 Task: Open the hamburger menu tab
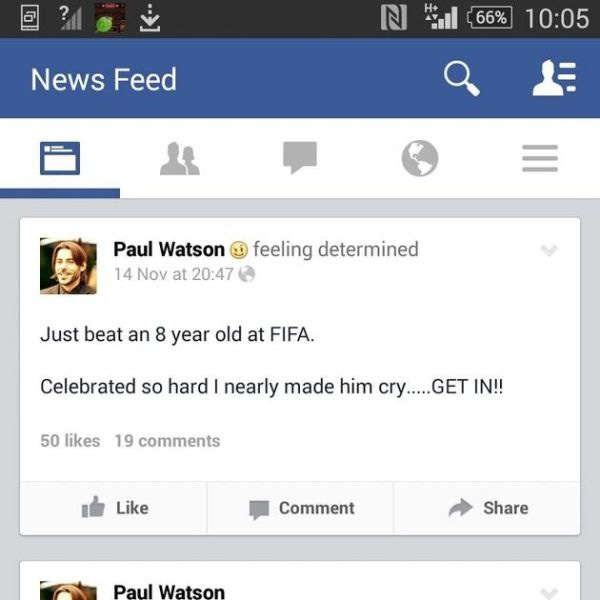click(540, 158)
